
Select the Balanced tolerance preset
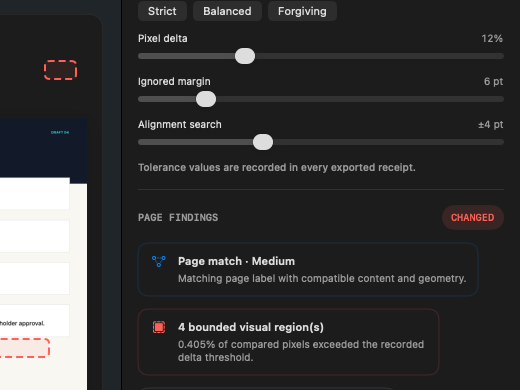[227, 11]
